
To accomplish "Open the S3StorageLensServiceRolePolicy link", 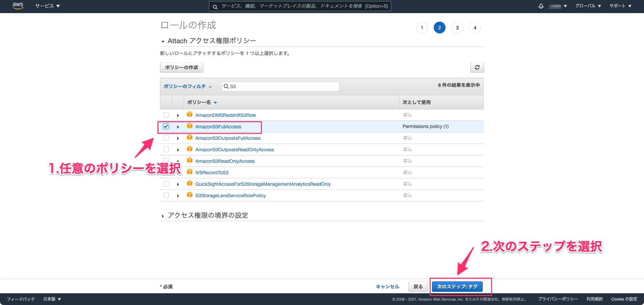I will pyautogui.click(x=231, y=196).
